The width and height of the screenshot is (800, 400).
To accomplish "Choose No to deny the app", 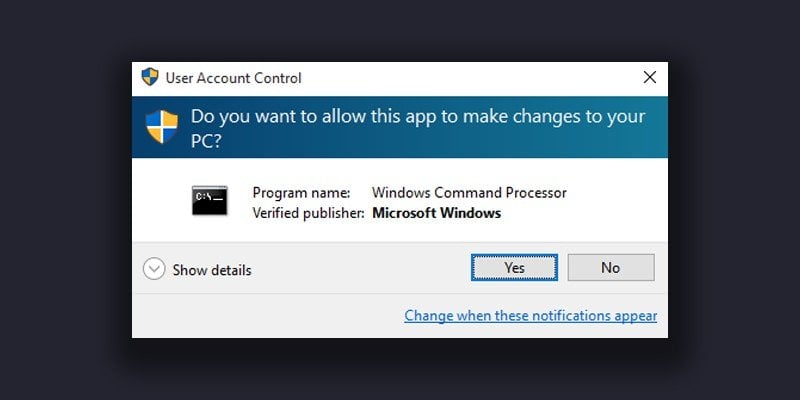I will [611, 267].
